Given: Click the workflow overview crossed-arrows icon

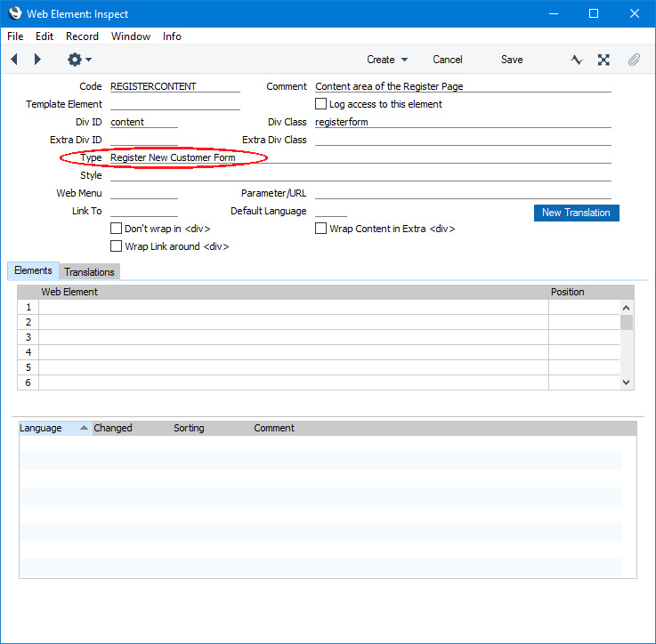Looking at the screenshot, I should click(x=603, y=60).
